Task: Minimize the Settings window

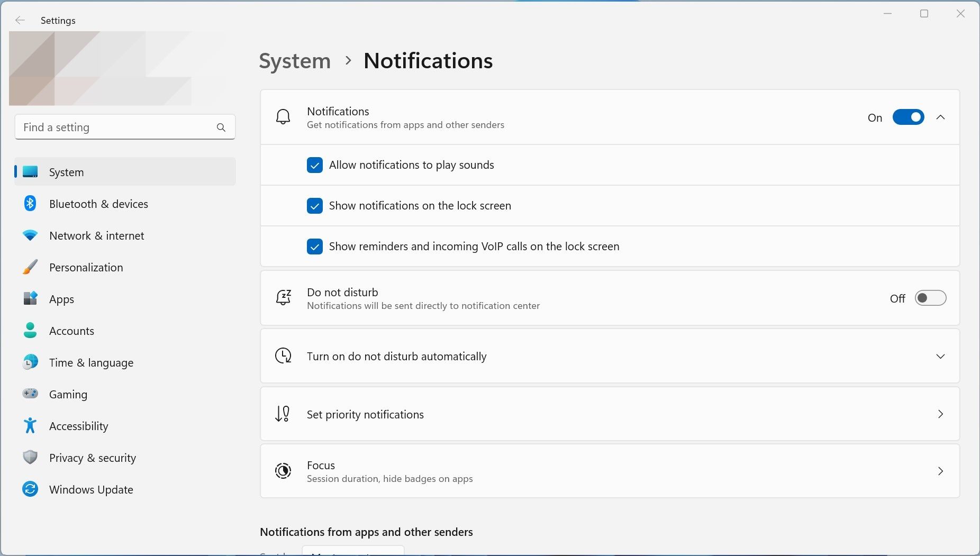Action: (x=888, y=14)
